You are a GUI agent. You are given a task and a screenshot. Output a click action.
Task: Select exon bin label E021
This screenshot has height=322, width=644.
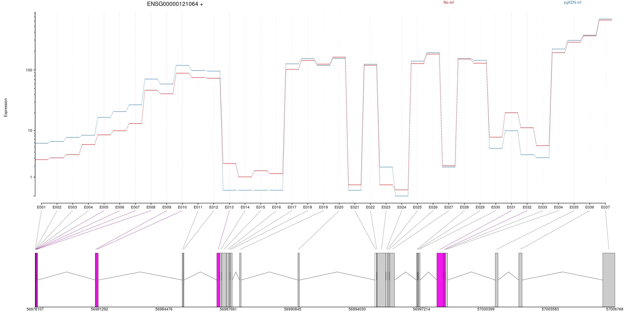point(355,207)
